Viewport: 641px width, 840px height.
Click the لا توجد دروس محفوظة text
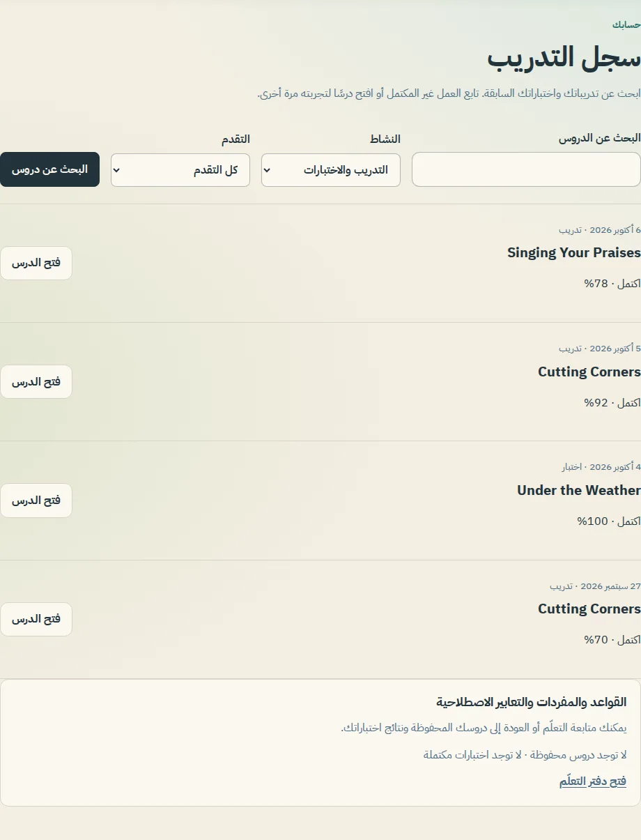point(579,754)
